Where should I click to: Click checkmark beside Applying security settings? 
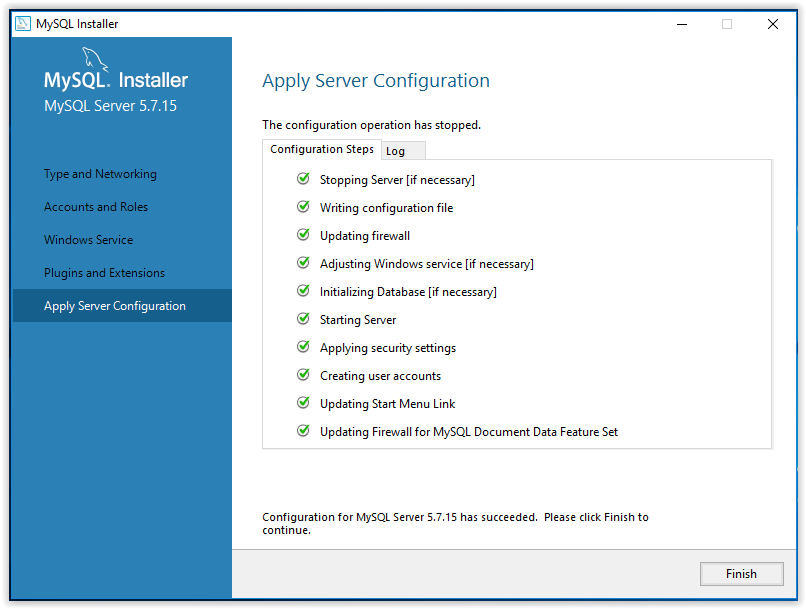(x=303, y=347)
